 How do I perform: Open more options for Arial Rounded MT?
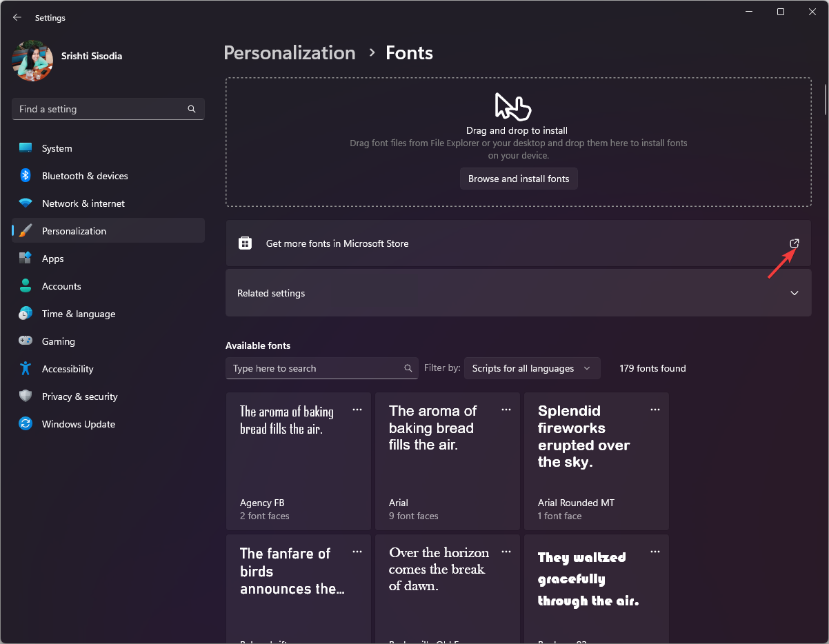coord(655,409)
